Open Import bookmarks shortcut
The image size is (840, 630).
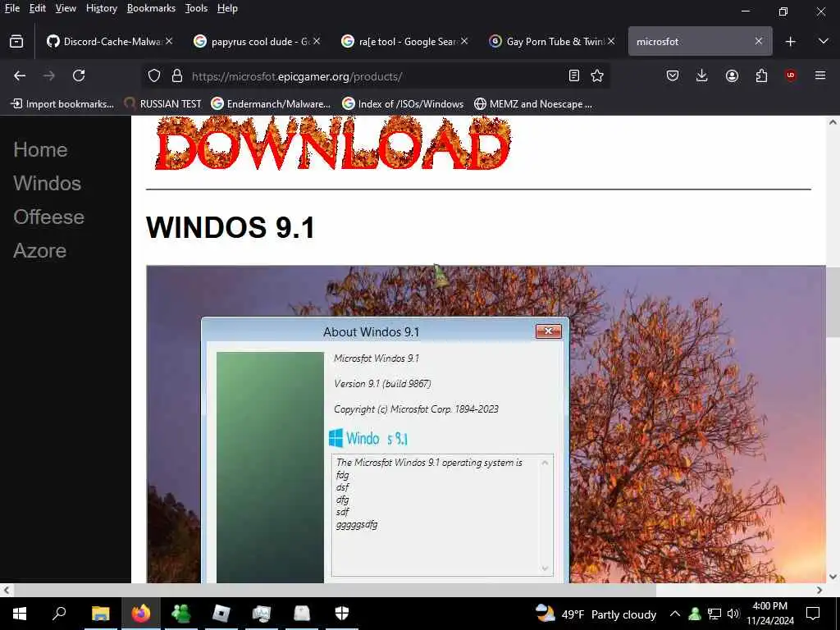click(62, 104)
